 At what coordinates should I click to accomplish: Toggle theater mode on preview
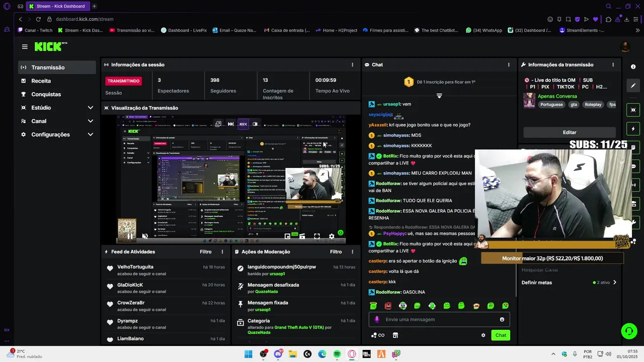[x=302, y=236]
